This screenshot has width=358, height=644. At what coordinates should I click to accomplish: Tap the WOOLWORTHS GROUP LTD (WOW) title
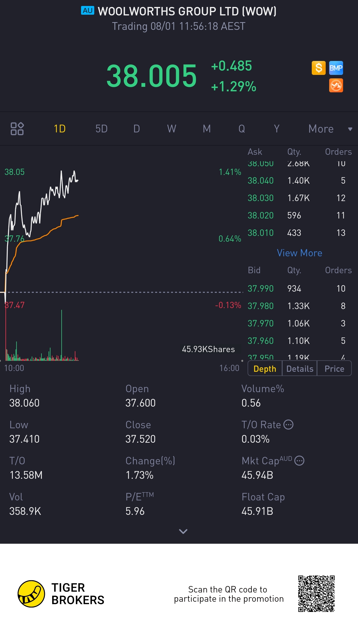click(187, 11)
